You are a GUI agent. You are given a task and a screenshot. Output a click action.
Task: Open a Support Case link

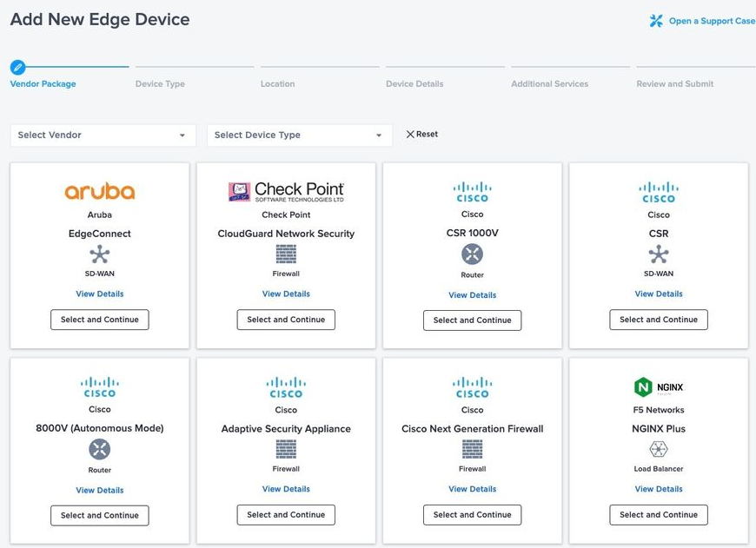coord(712,21)
